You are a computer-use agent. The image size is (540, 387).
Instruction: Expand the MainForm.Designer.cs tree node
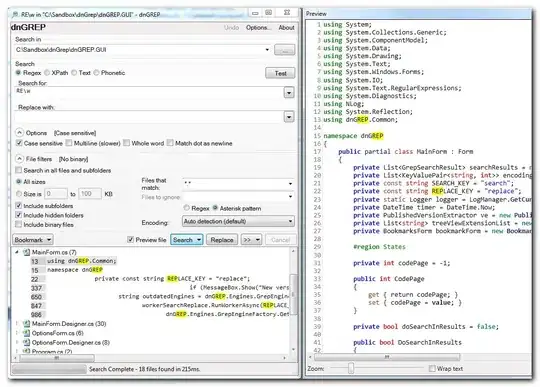click(17, 324)
